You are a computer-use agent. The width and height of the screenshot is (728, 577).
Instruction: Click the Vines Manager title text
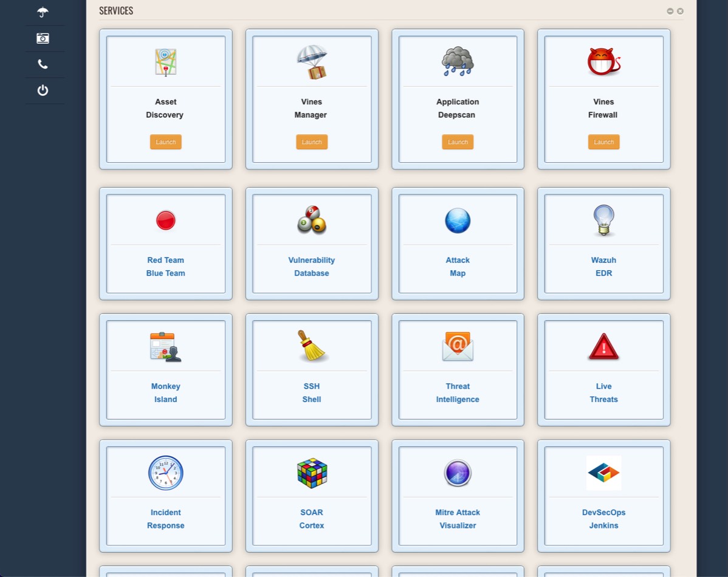(x=311, y=108)
